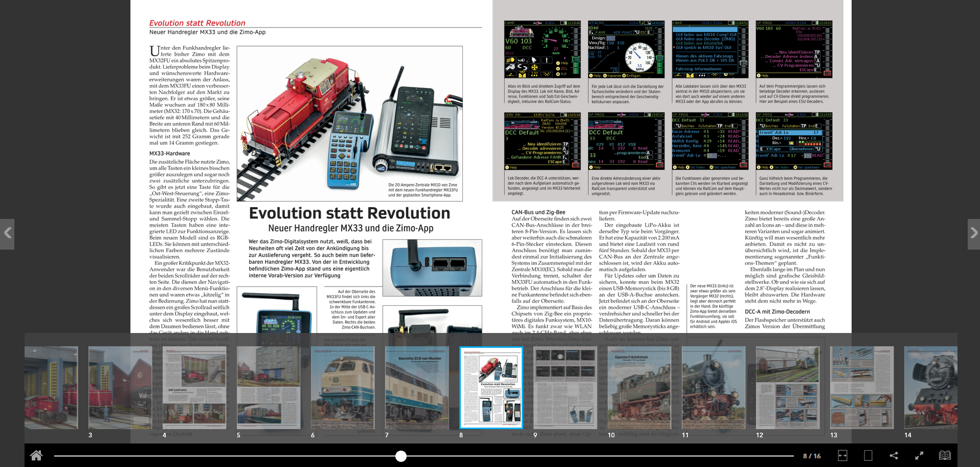The width and height of the screenshot is (980, 467).
Task: Open thumbnail for page 14
Action: 931,388
